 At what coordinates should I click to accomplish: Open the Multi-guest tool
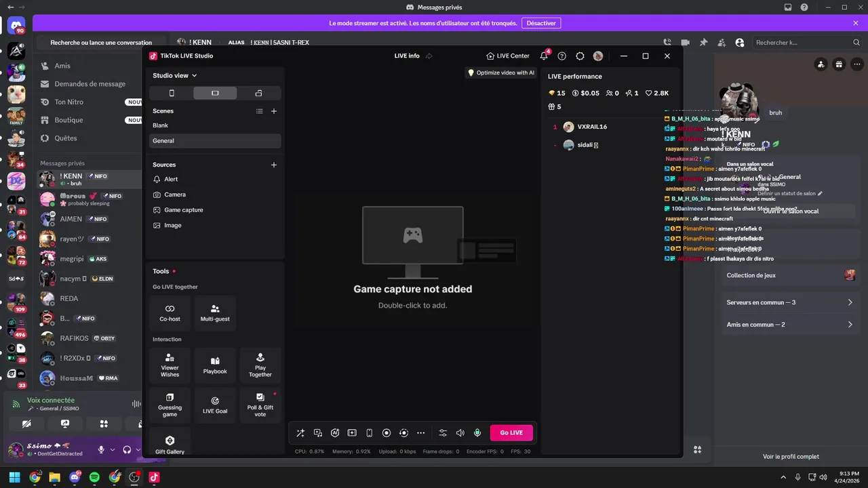215,313
